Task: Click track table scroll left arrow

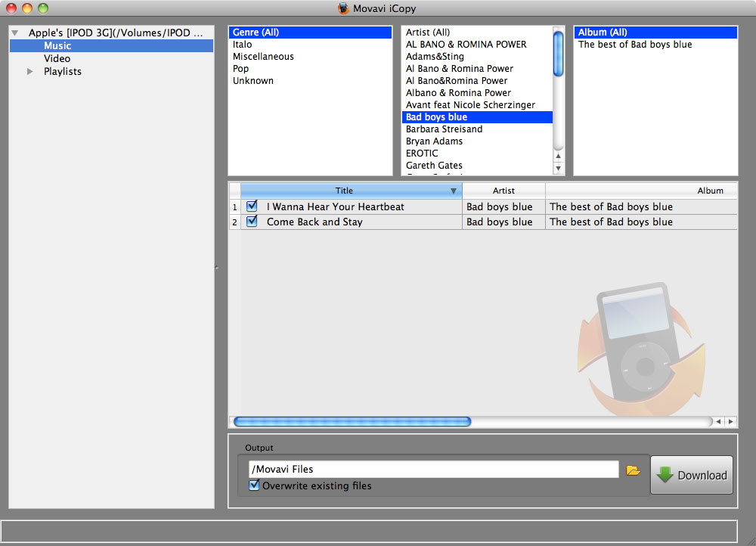Action: pyautogui.click(x=719, y=421)
